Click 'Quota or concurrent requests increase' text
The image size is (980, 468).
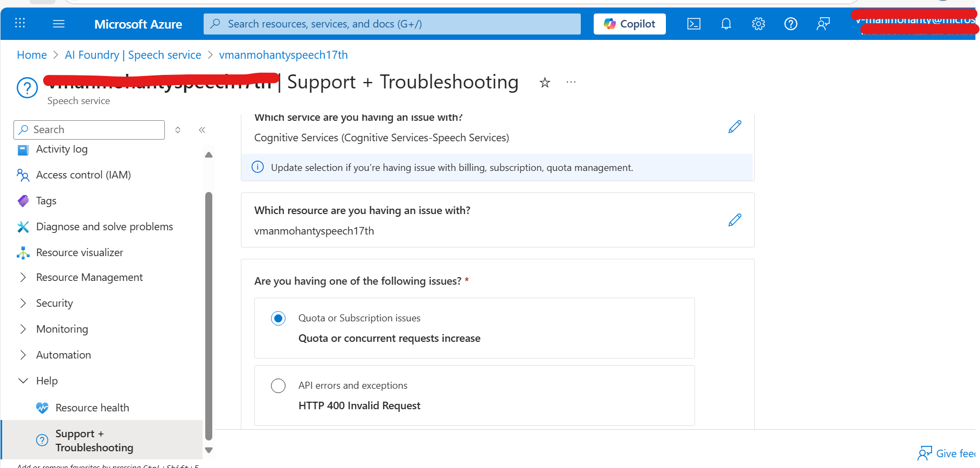click(x=390, y=339)
